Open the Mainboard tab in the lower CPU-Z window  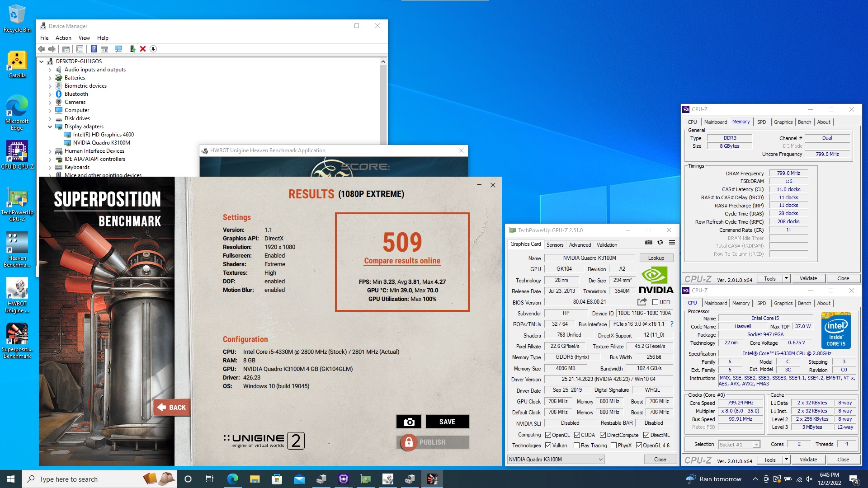(x=715, y=303)
